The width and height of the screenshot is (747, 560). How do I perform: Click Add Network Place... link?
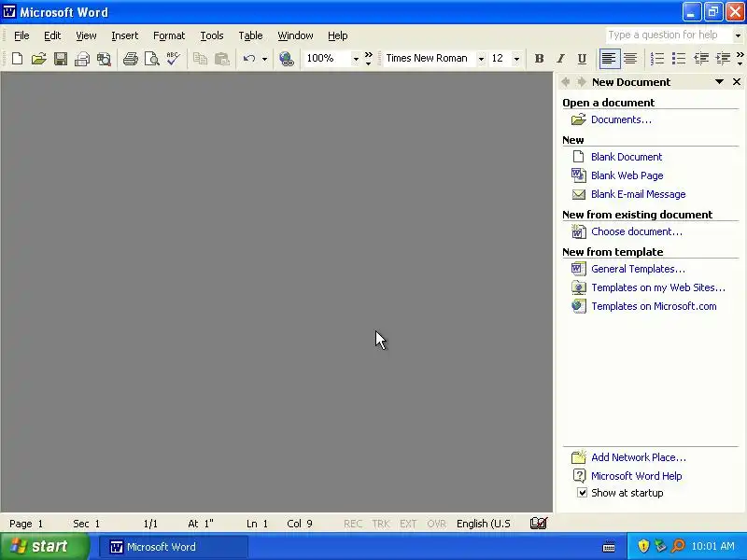click(639, 457)
